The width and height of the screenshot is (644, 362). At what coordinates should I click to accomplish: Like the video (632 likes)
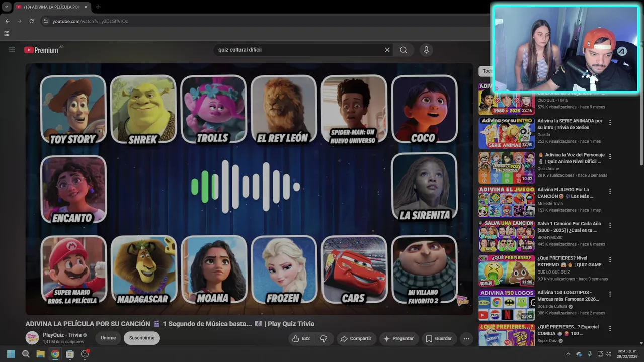pos(301,339)
